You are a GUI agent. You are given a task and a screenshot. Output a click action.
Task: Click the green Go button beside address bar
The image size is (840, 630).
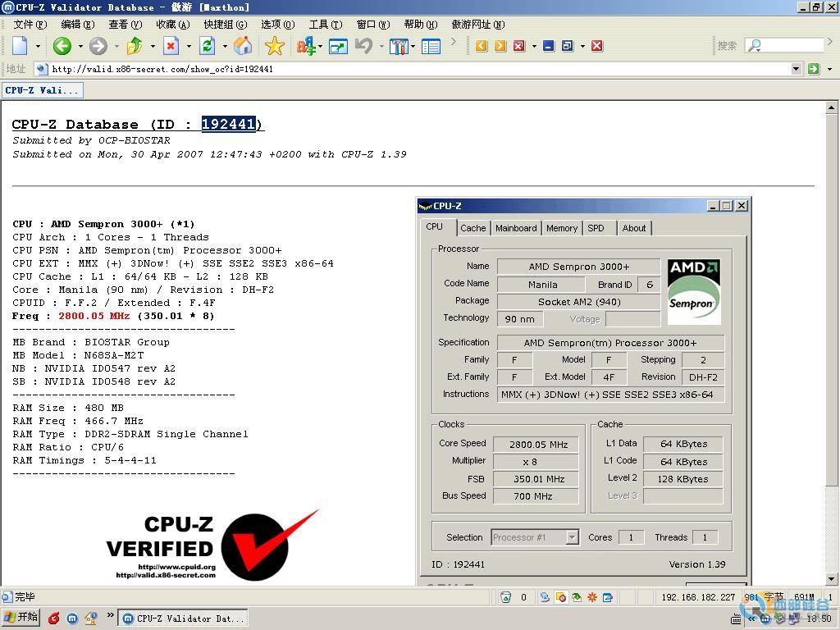[x=814, y=69]
